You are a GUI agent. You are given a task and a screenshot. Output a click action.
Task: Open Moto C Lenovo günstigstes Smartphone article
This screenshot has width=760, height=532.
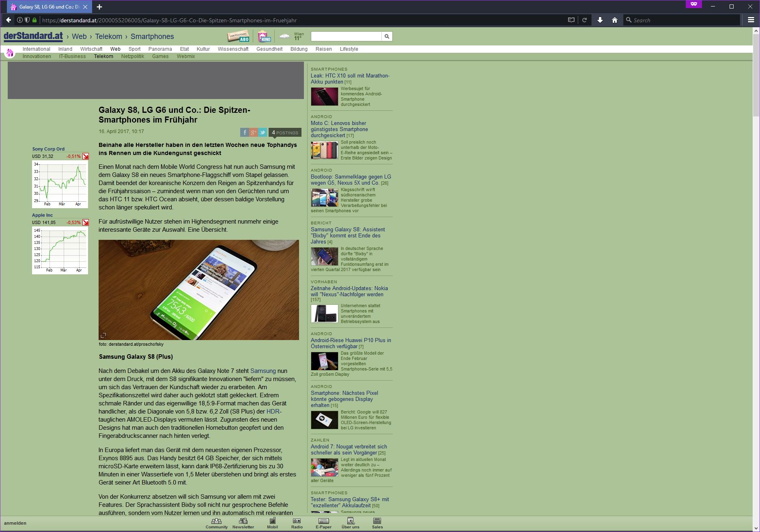(339, 129)
